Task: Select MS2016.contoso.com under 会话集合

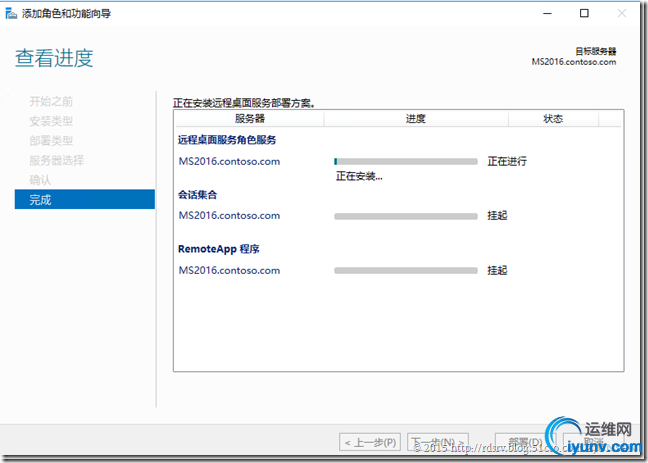Action: (x=229, y=216)
